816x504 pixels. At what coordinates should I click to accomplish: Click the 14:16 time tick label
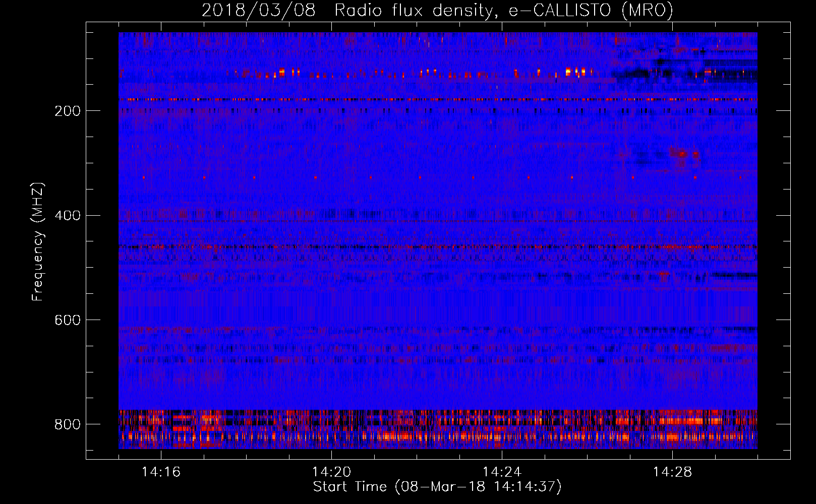click(161, 472)
